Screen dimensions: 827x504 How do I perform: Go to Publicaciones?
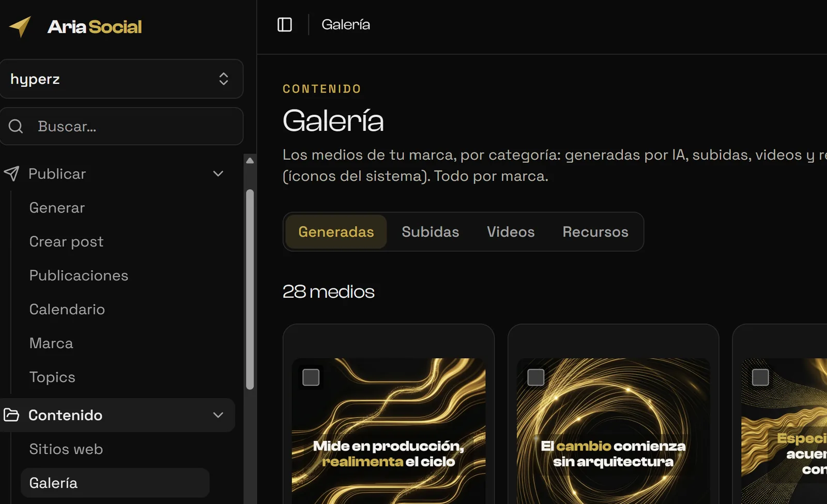79,276
